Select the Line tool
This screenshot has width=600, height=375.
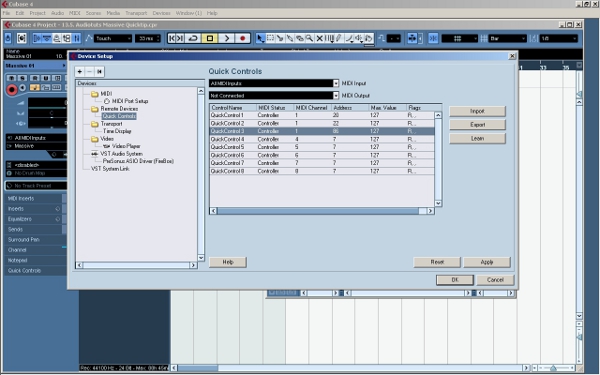(x=349, y=38)
